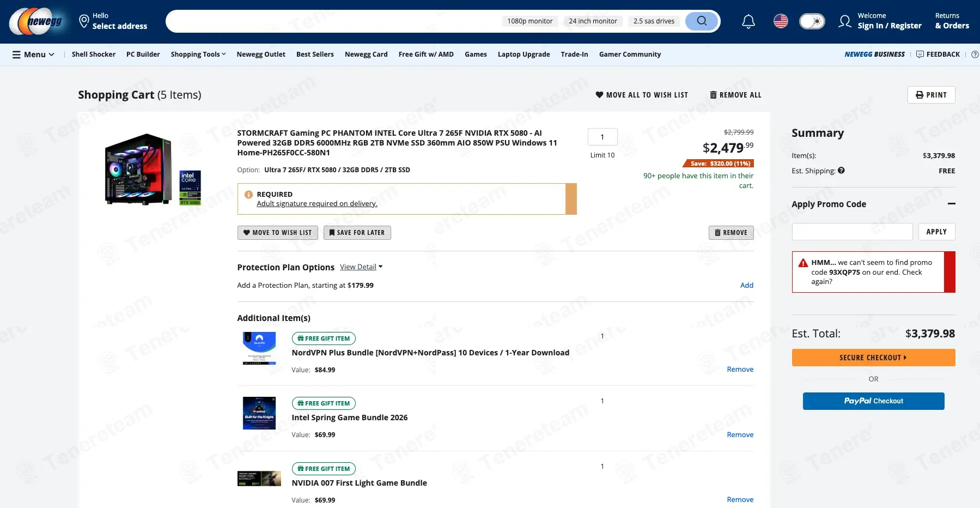Viewport: 980px width, 508px height.
Task: Remove the NVIDIA 007 First Light bundle
Action: coord(740,500)
